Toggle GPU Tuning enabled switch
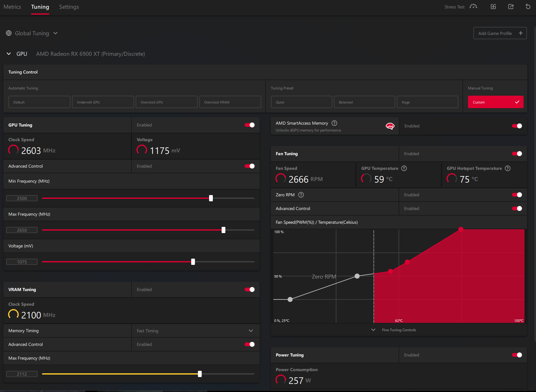This screenshot has width=536, height=392. 250,125
